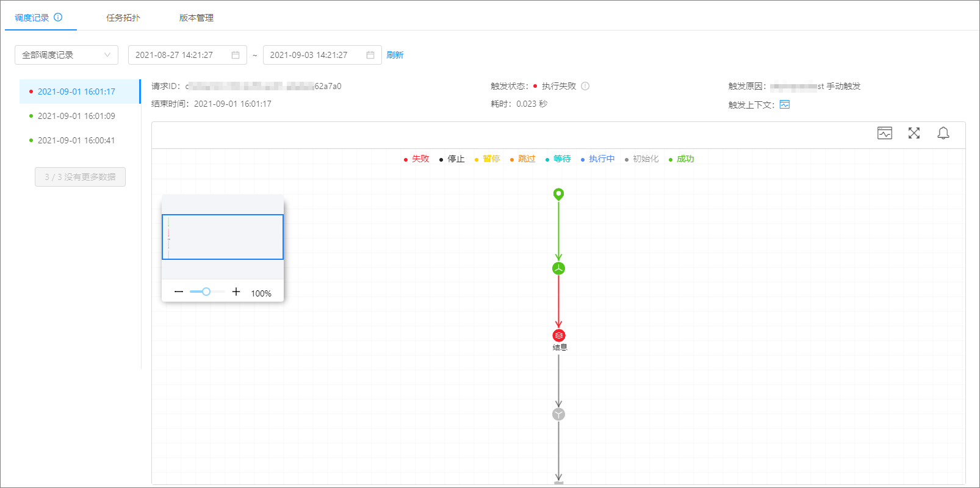
Task: Click the info icon next to 执行失败
Action: pyautogui.click(x=585, y=86)
